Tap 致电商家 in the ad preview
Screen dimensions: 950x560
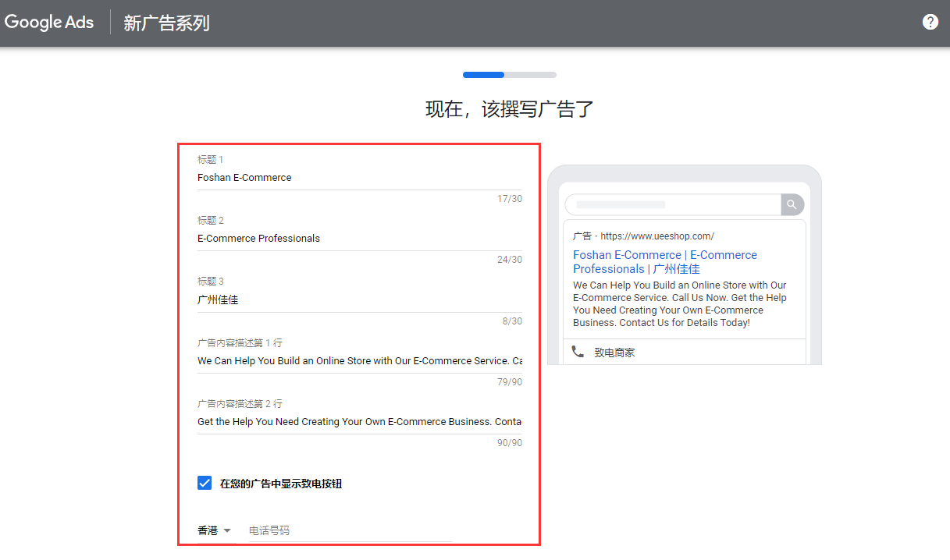[x=614, y=353]
